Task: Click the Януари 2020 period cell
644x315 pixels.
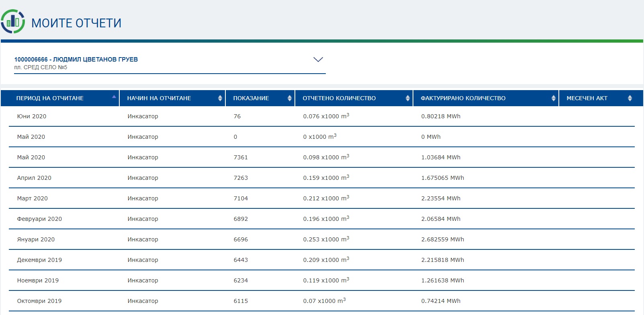Action: 36,239
